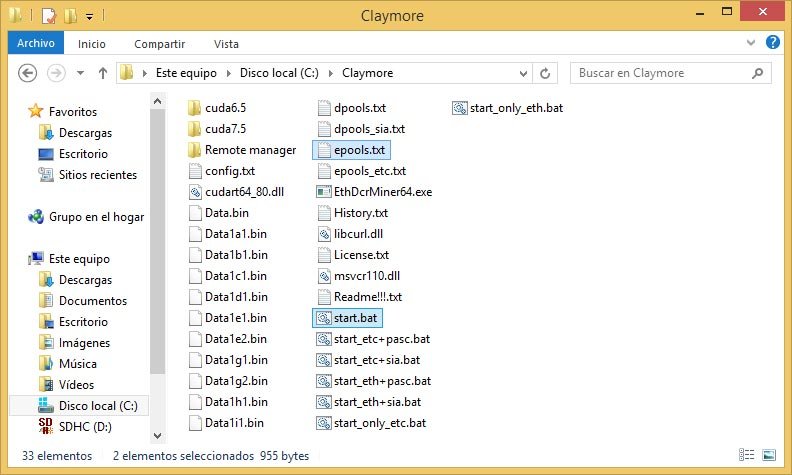792x475 pixels.
Task: Open recent locations dropdown arrow
Action: 80,73
